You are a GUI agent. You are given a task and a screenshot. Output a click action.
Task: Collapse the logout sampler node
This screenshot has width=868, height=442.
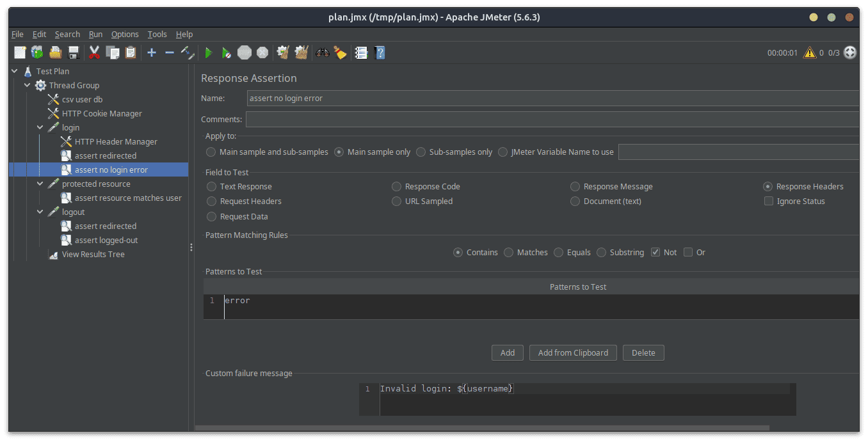pyautogui.click(x=40, y=212)
